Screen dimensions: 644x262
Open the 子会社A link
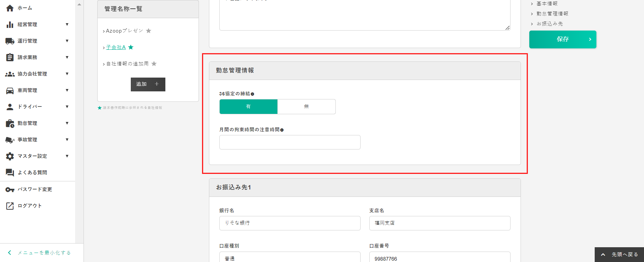(x=116, y=47)
